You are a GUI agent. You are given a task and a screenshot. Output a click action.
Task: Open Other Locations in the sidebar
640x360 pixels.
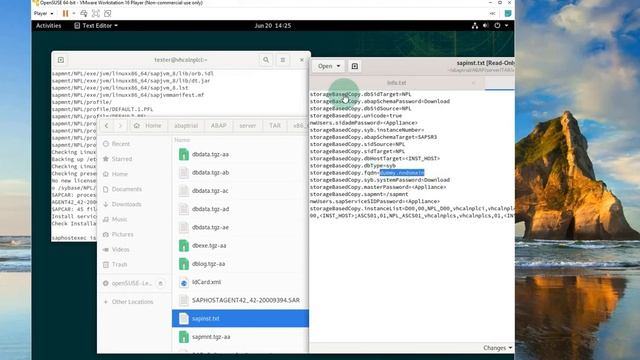[x=132, y=302]
